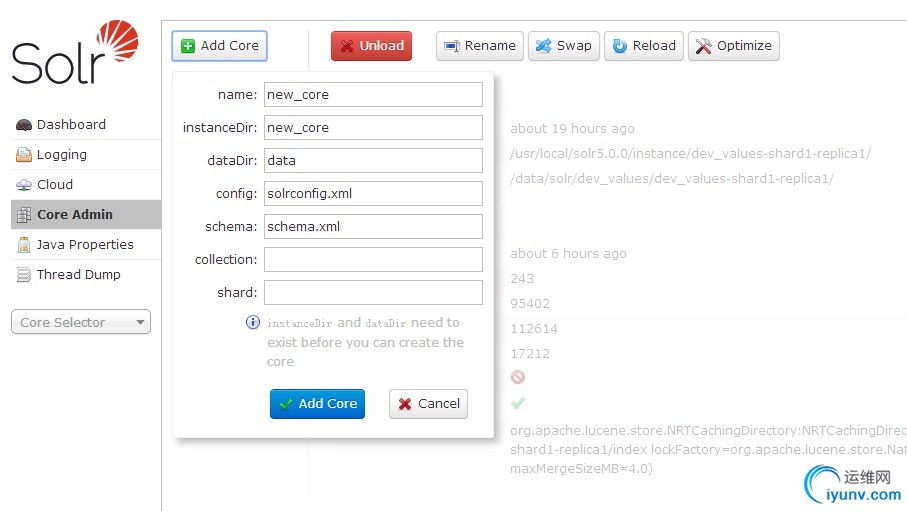Open the Dashboard page
907x511 pixels.
click(71, 124)
